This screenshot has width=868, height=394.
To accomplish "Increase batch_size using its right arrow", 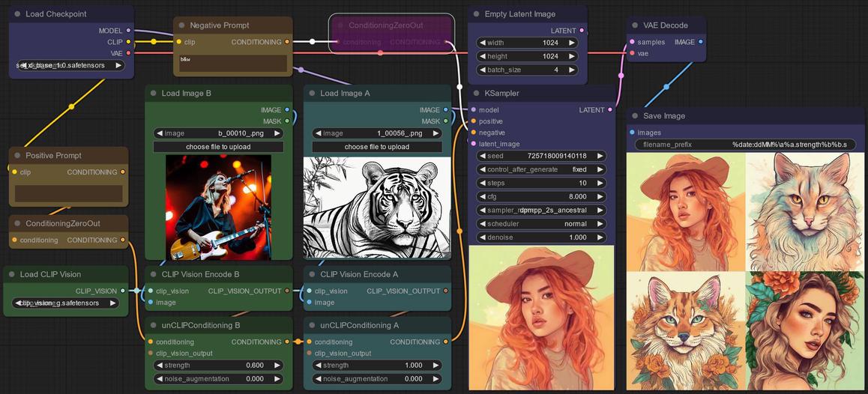I will pyautogui.click(x=571, y=70).
